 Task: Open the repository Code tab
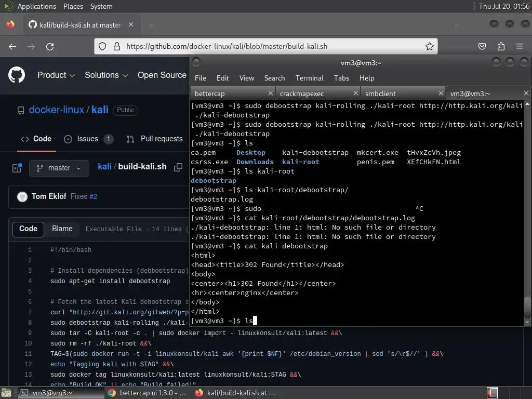point(36,139)
